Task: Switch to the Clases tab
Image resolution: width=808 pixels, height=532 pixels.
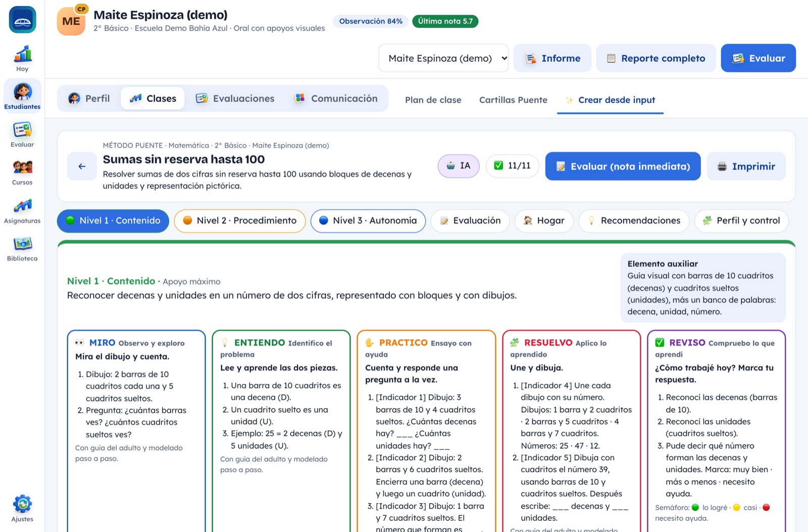Action: [x=153, y=98]
